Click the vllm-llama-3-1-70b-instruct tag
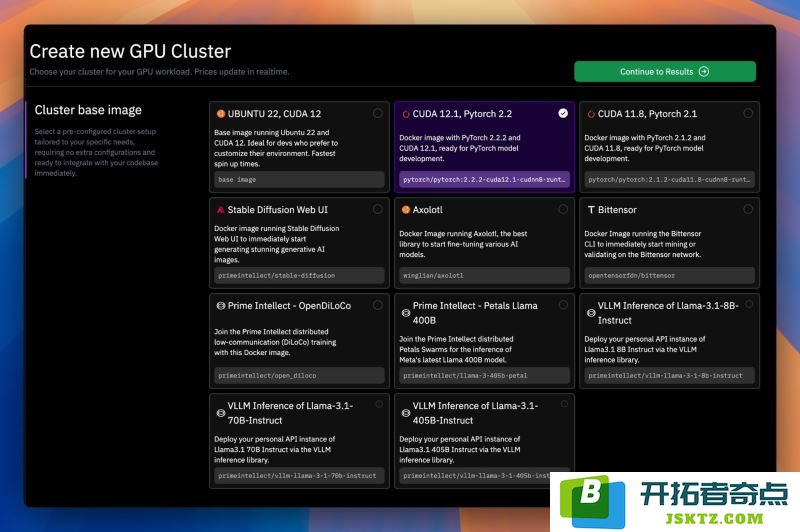 coord(299,475)
